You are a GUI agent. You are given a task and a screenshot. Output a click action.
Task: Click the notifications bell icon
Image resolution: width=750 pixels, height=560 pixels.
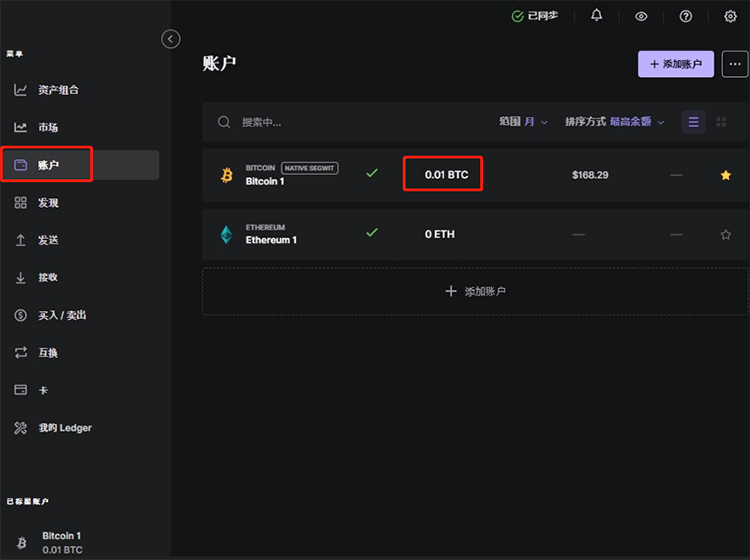point(597,16)
